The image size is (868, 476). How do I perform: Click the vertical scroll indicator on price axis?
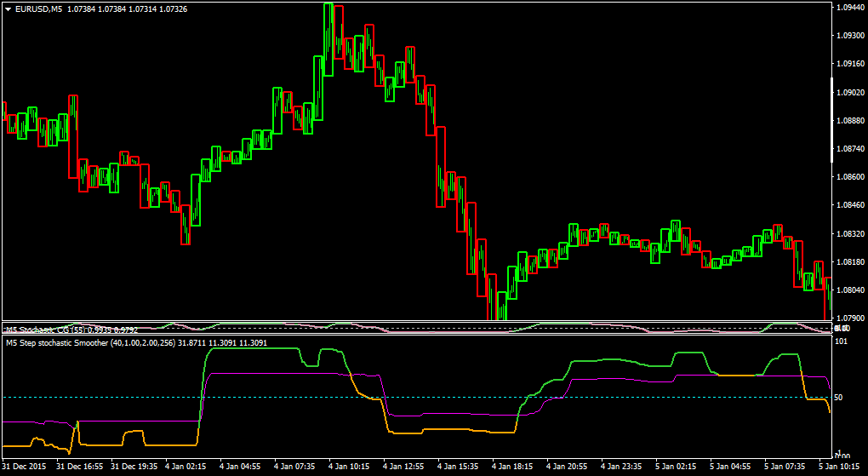click(832, 120)
